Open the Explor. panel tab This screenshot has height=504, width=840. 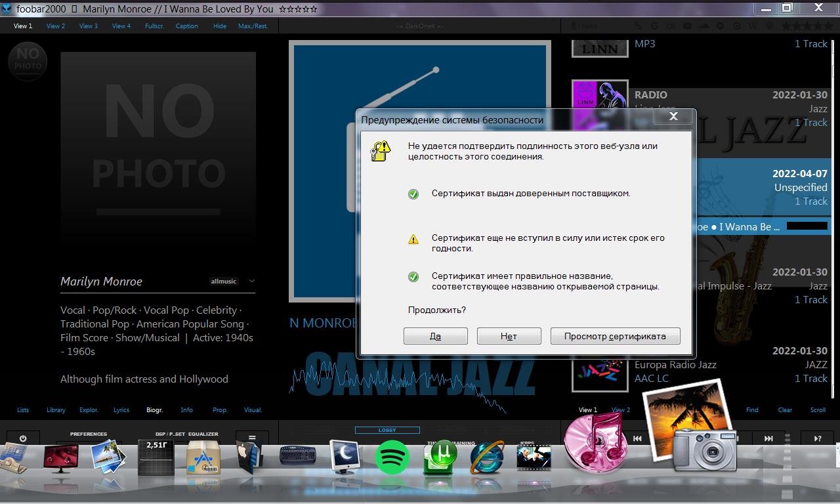(89, 410)
